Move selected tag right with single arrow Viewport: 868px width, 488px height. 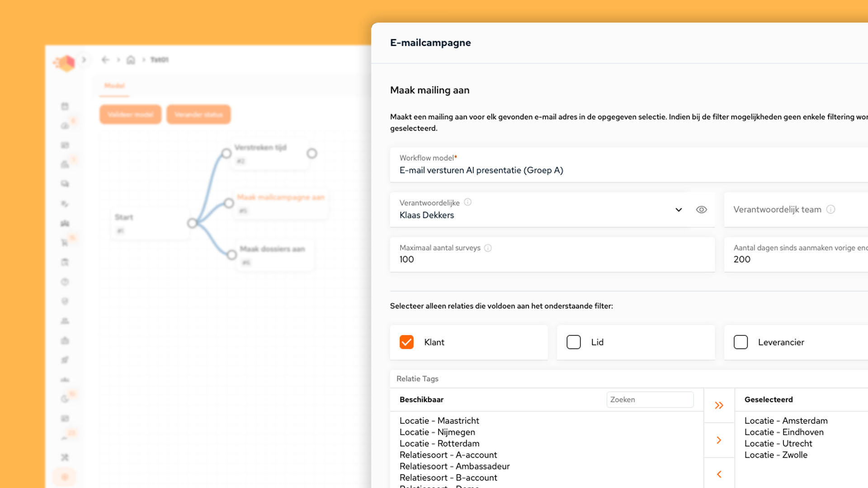point(719,440)
